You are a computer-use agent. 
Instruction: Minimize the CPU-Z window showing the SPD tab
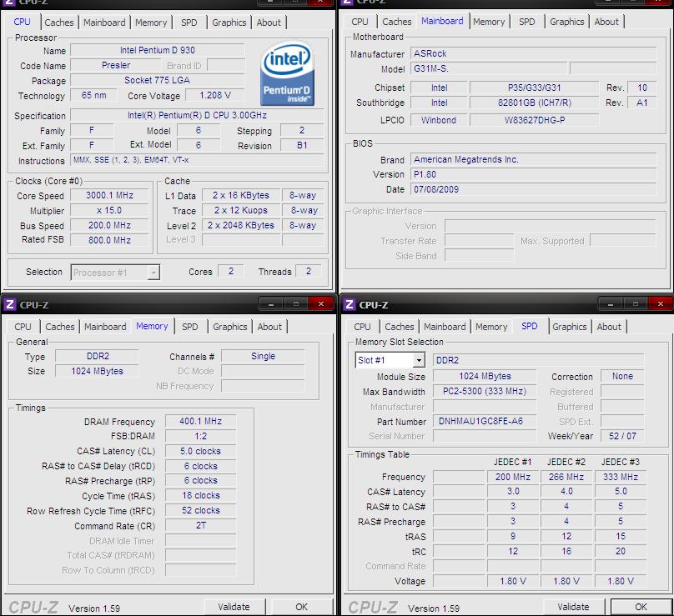tap(611, 304)
